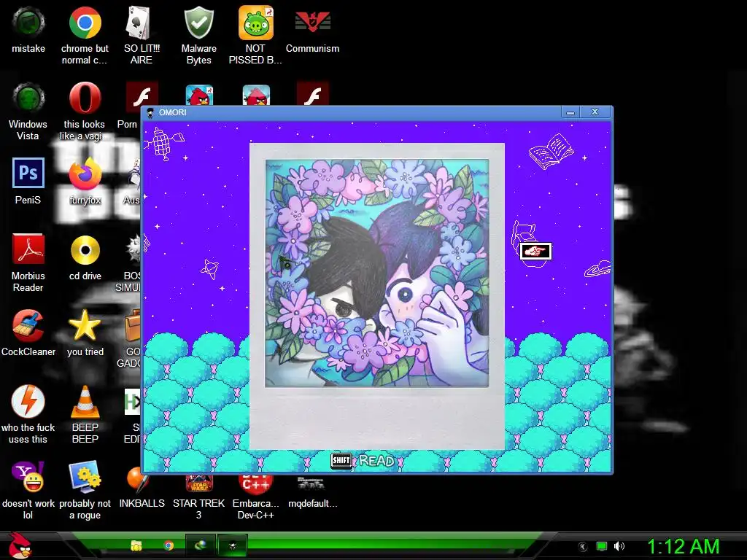Open the CCleaner brush desktop icon
The height and width of the screenshot is (560, 747).
coord(28,326)
